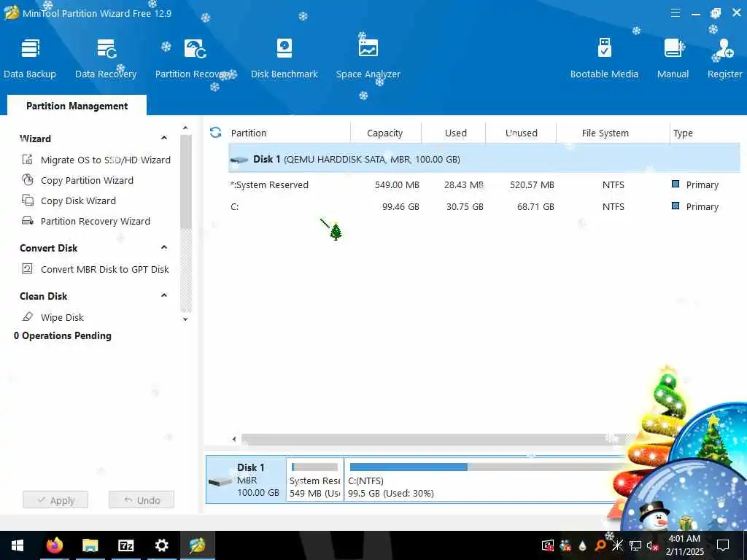Click the Copy Partition Wizard icon
This screenshot has width=747, height=560.
28,180
